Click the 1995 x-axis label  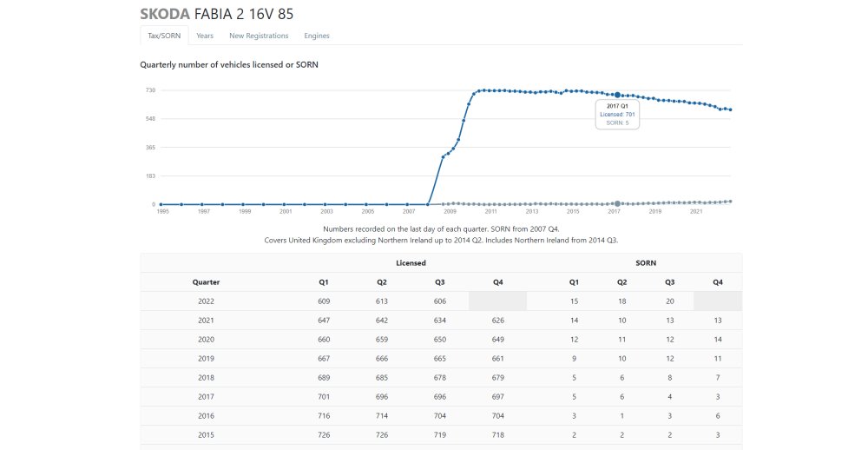(x=163, y=212)
